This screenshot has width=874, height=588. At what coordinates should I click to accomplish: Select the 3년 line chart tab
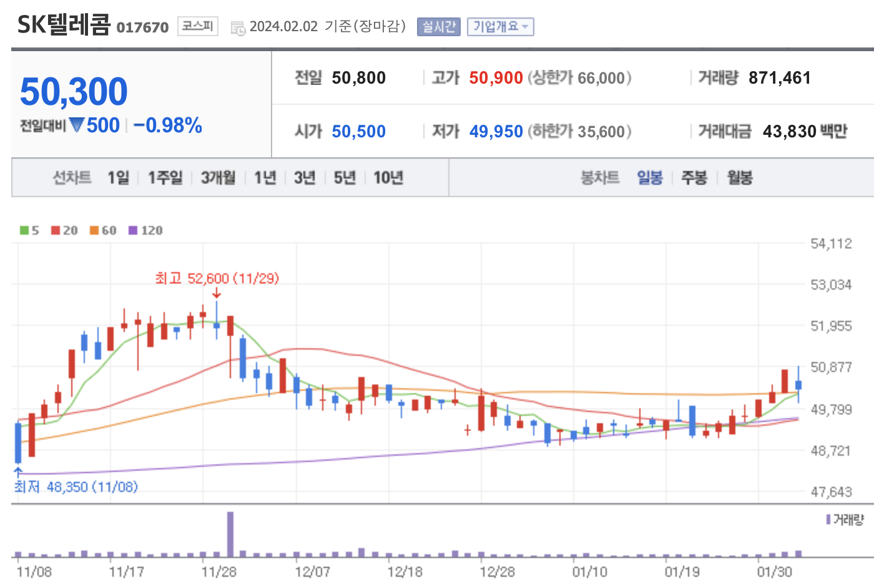[305, 178]
